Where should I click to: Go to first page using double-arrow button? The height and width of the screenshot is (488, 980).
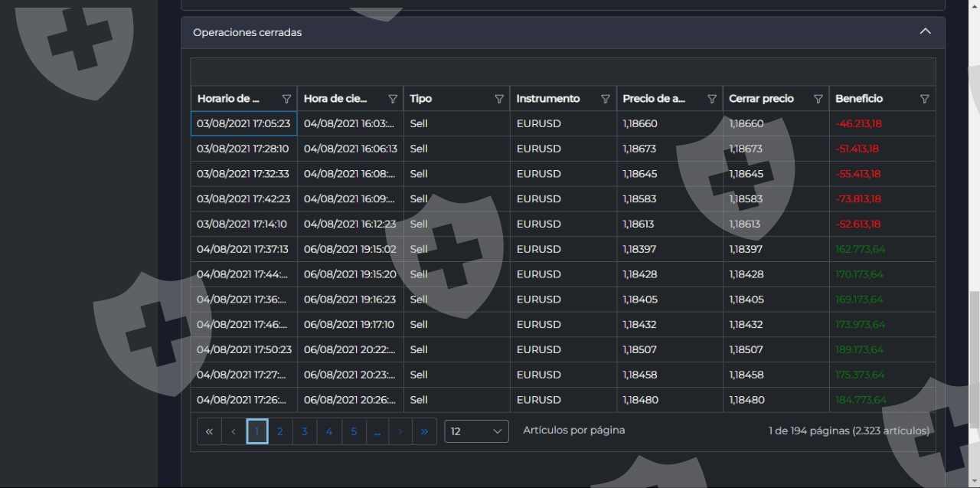click(209, 431)
